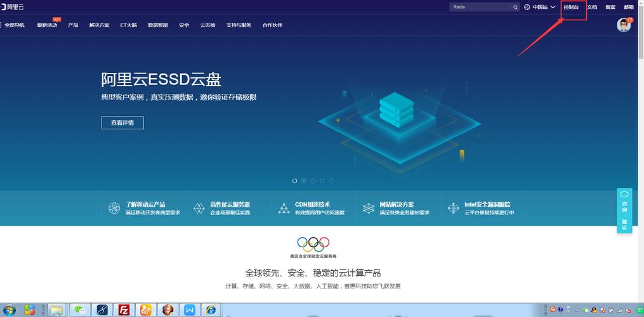Open the 邮箱 link

tap(629, 7)
